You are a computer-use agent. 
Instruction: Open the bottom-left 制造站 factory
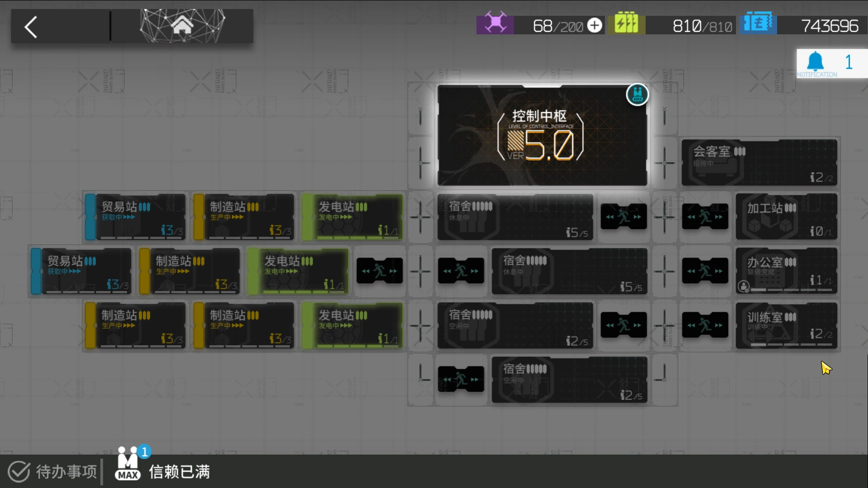point(136,325)
